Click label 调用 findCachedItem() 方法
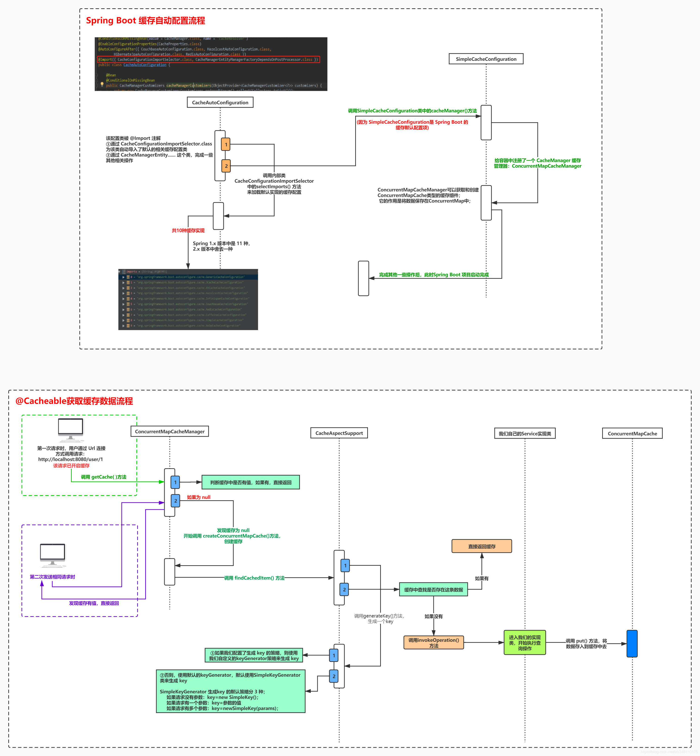This screenshot has width=700, height=756. tap(254, 578)
